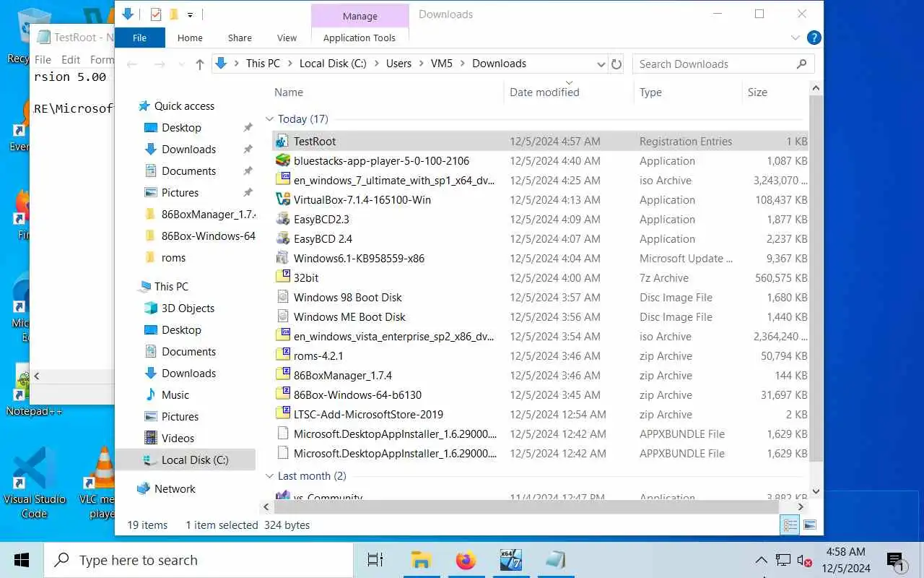This screenshot has height=578, width=924.
Task: Open File Explorer taskbar icon
Action: point(421,560)
